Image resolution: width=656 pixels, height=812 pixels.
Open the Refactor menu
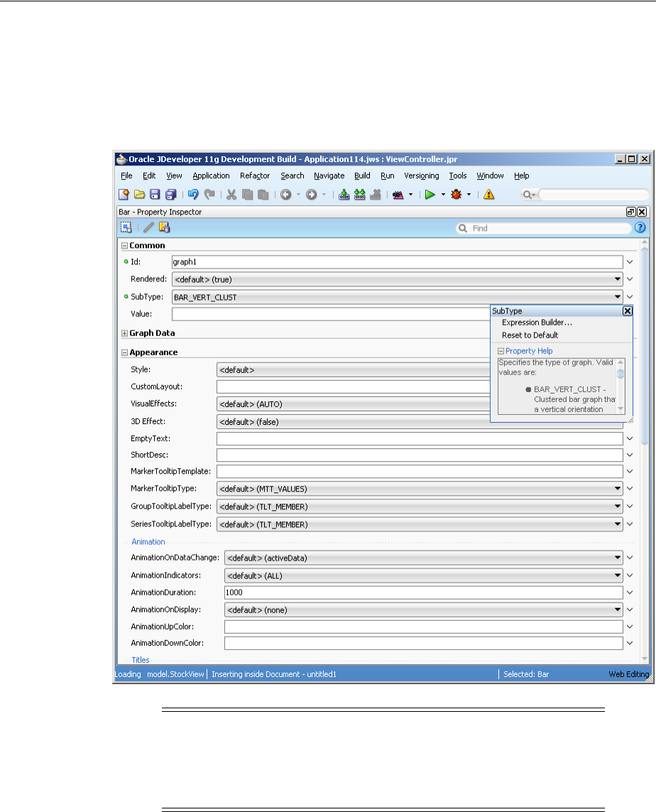pyautogui.click(x=255, y=175)
